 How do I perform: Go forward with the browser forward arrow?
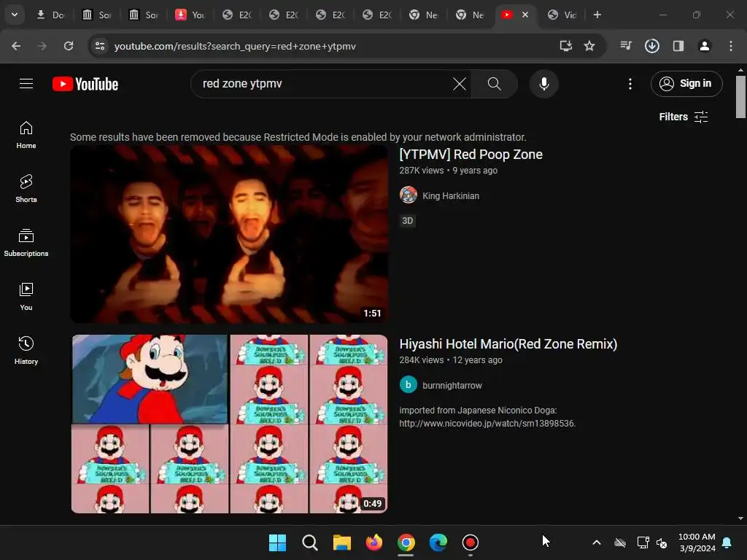pyautogui.click(x=42, y=46)
